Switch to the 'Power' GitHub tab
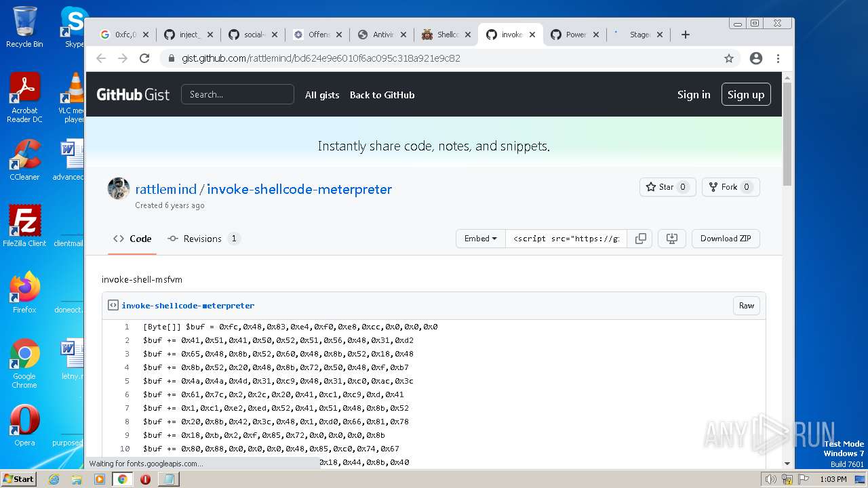This screenshot has height=488, width=868. click(x=575, y=35)
